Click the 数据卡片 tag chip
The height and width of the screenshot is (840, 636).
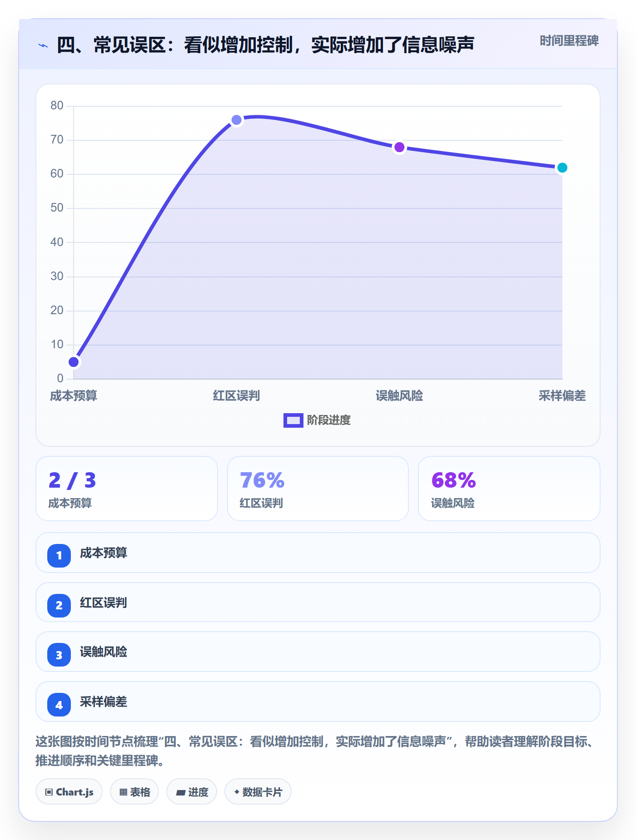click(258, 792)
